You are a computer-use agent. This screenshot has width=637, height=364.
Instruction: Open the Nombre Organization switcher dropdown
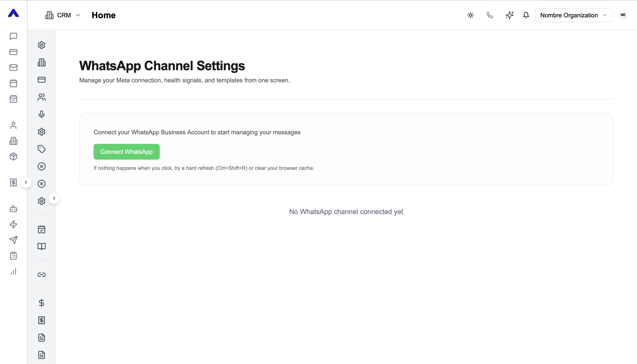(x=574, y=15)
